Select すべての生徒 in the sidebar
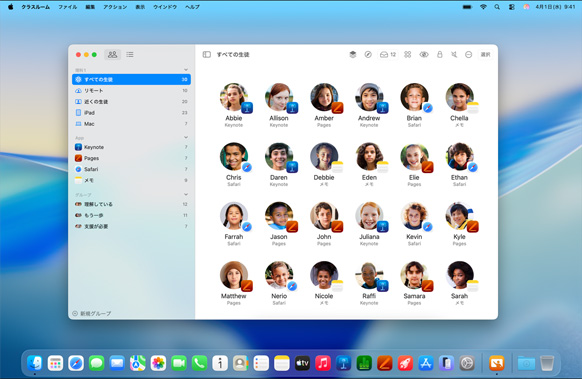 (131, 79)
